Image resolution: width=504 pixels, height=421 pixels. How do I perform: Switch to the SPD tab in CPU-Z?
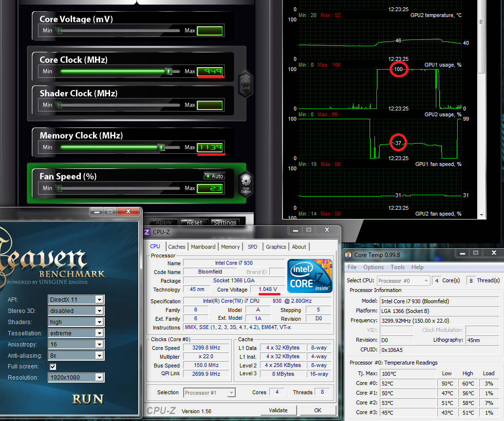click(253, 247)
